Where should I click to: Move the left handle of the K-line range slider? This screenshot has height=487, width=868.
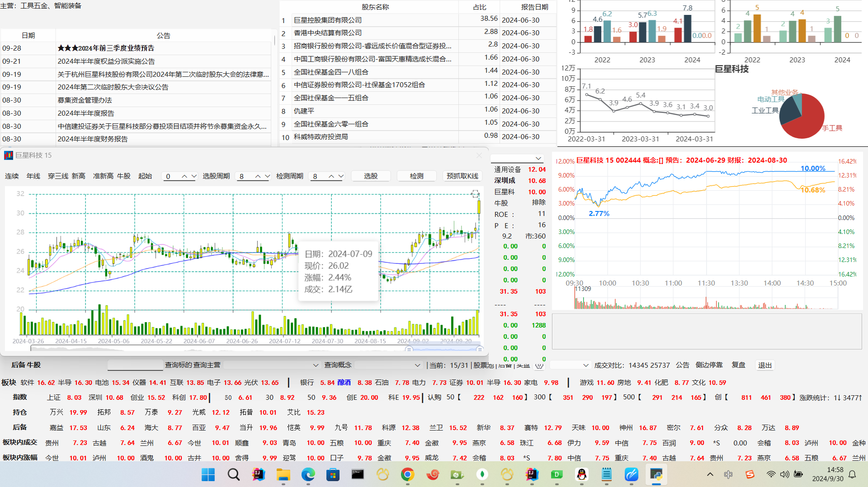[409, 349]
